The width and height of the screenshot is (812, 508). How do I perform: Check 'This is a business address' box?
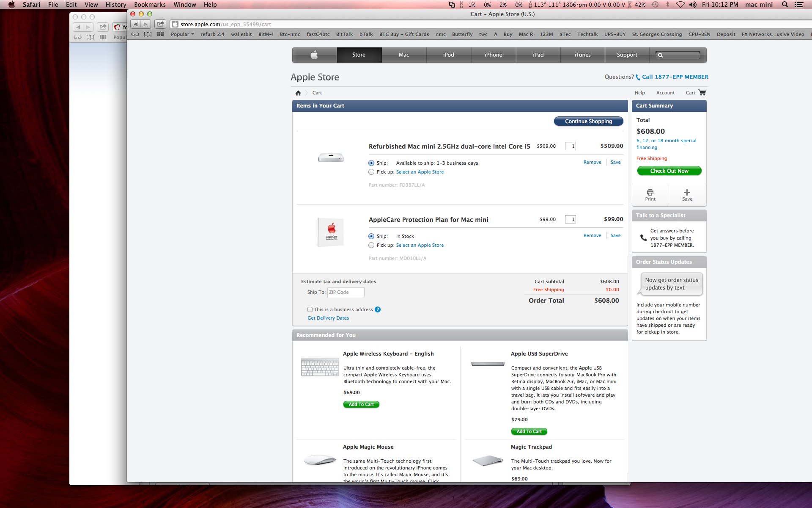[x=310, y=309]
